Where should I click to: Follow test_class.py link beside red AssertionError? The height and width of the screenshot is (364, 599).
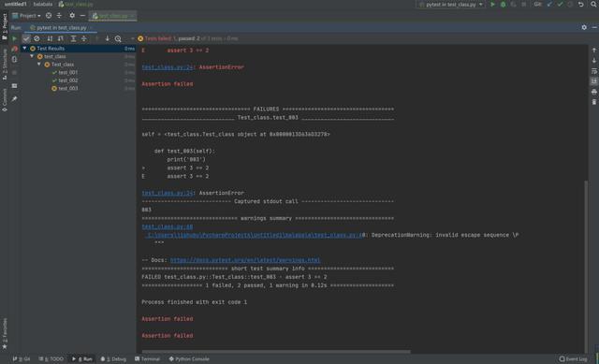tap(168, 67)
